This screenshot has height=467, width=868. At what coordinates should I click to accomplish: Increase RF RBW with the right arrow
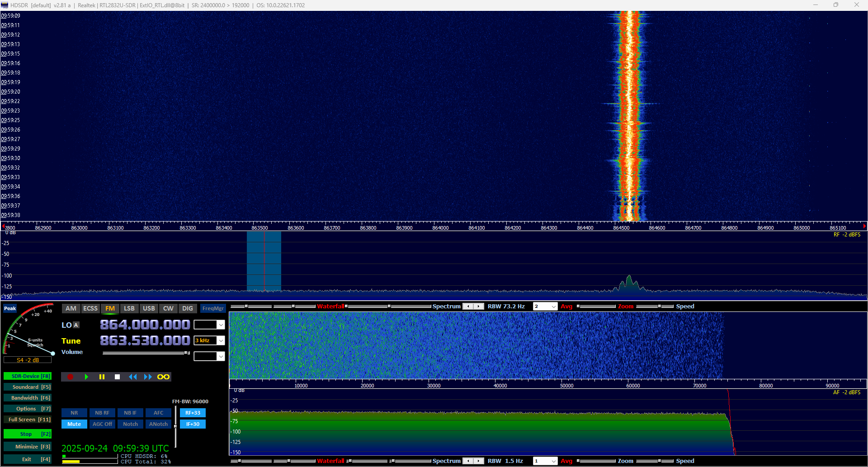(x=478, y=307)
